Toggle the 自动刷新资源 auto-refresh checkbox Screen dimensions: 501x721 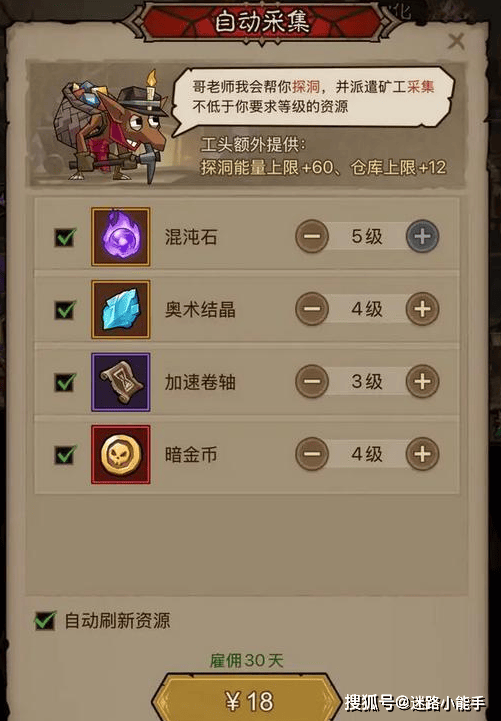point(46,621)
